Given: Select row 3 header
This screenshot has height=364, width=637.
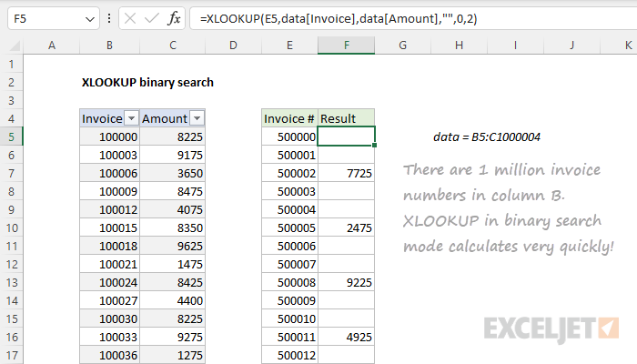Looking at the screenshot, I should [11, 100].
